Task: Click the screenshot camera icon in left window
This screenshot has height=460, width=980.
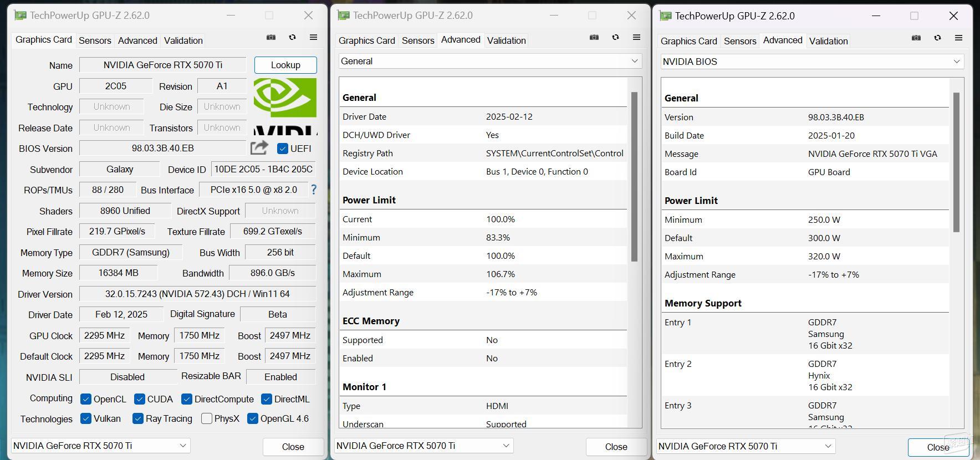Action: [271, 38]
